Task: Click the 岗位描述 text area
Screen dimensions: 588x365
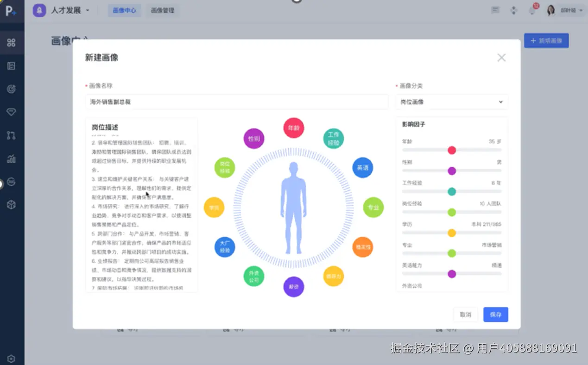Action: pyautogui.click(x=141, y=205)
